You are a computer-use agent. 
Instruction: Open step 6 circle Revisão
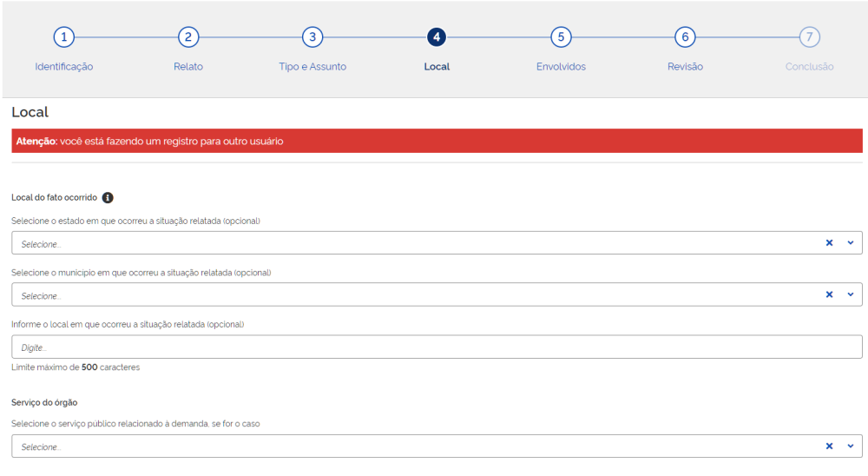click(685, 37)
